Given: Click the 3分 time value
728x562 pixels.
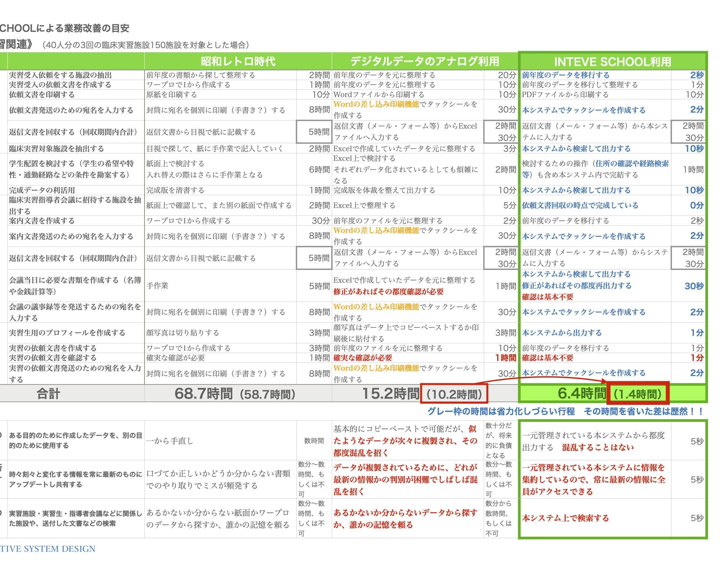Looking at the screenshot, I should tap(510, 148).
